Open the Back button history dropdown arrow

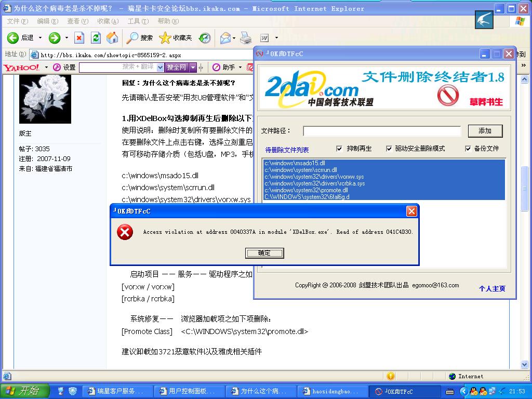click(x=40, y=37)
